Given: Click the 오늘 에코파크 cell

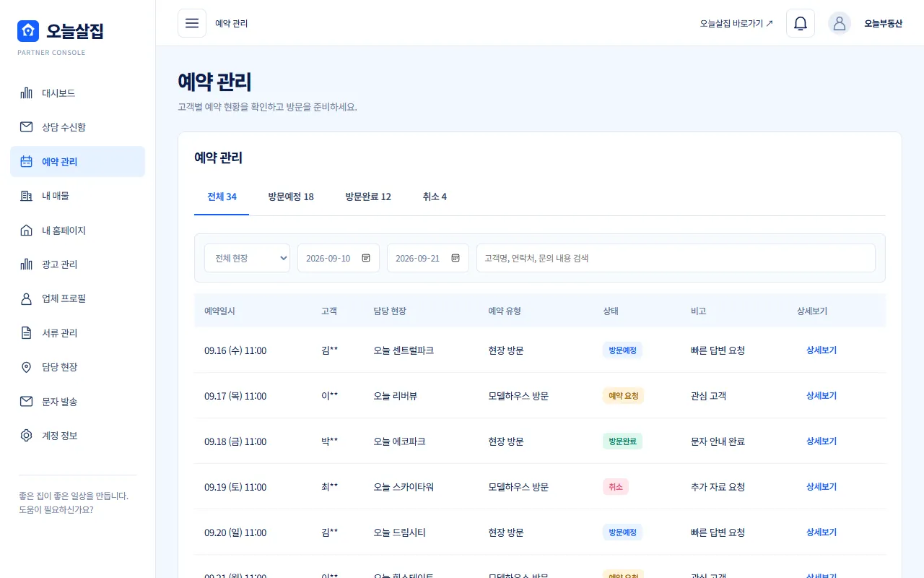Looking at the screenshot, I should pos(399,441).
